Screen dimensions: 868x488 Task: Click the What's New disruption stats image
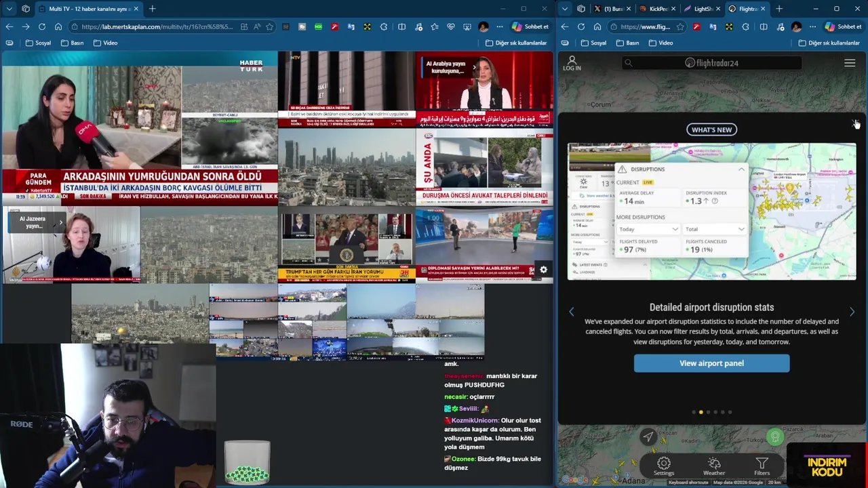click(711, 211)
